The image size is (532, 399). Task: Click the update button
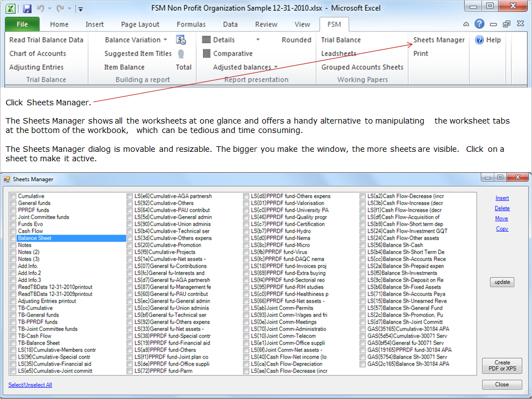pos(502,282)
